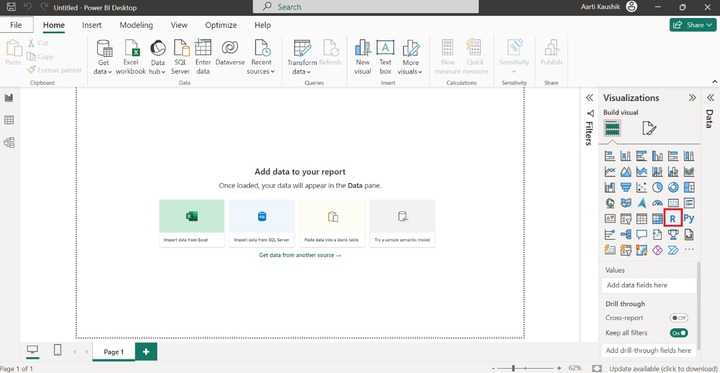This screenshot has width=720, height=373.
Task: Follow Get data from another source link
Action: [x=300, y=255]
